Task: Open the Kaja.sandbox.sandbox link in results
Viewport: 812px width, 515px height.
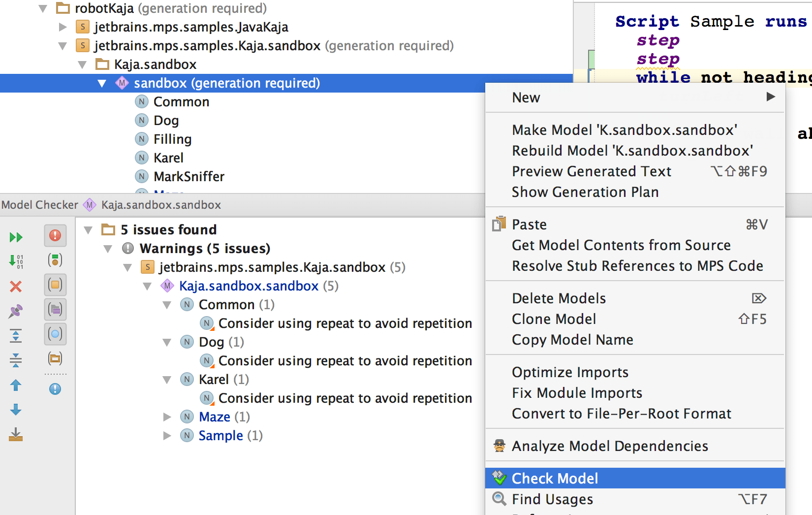Action: pos(249,286)
